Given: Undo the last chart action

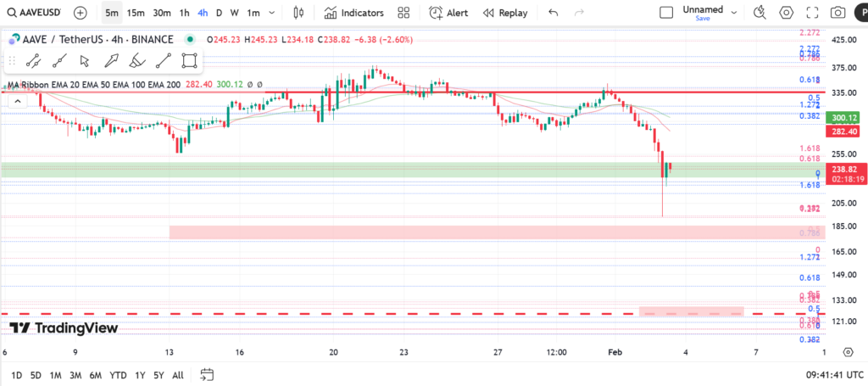Looking at the screenshot, I should (x=554, y=13).
